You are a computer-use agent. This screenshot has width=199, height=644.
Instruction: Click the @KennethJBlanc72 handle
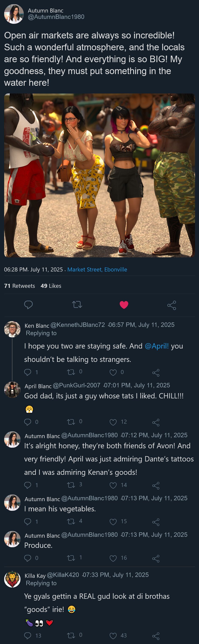[78, 325]
